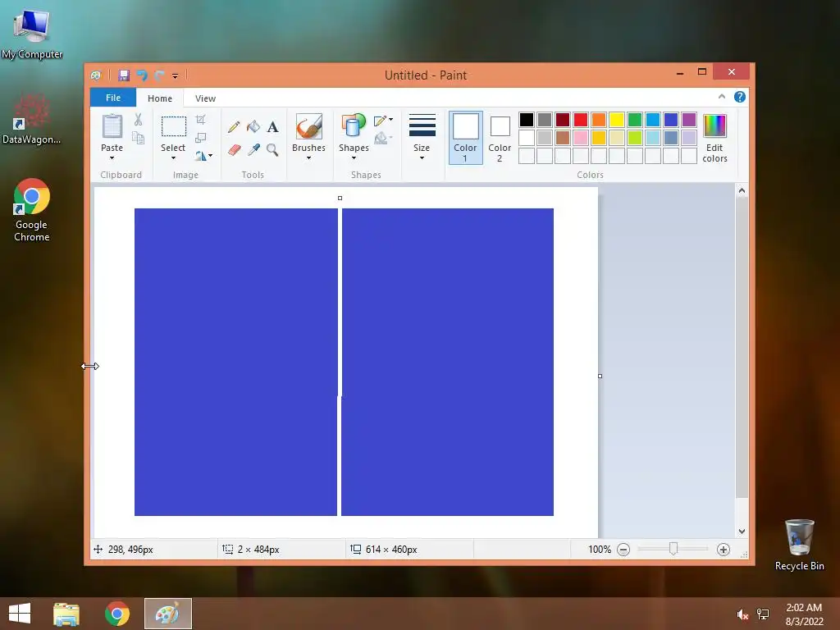Select the Color picker eyedropper tool

click(253, 149)
